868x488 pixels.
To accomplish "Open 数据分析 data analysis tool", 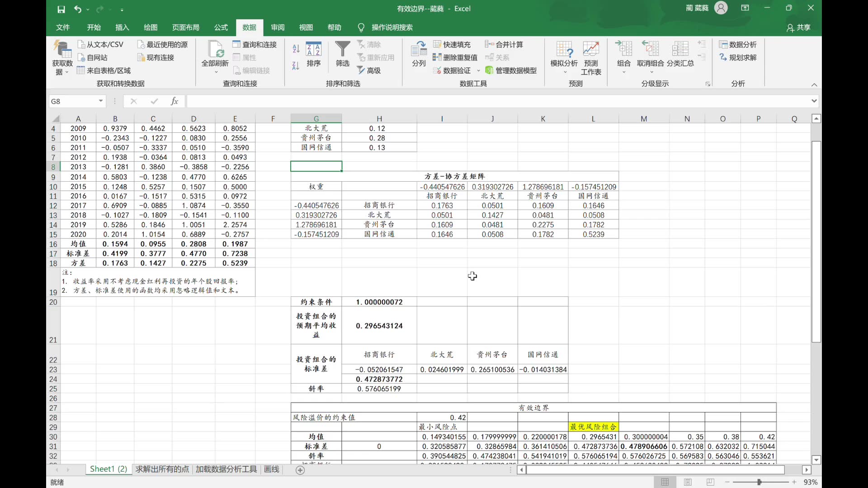I will pyautogui.click(x=738, y=44).
